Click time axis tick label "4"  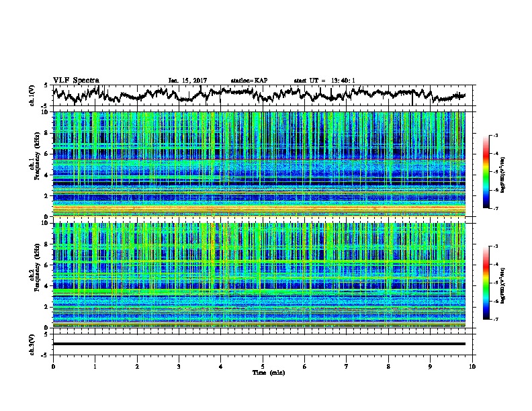[221, 367]
